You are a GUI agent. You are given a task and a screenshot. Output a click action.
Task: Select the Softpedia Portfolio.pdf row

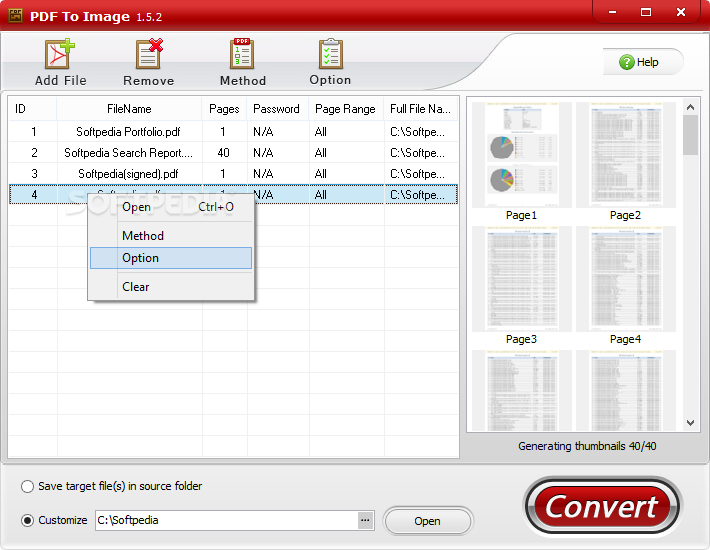tap(233, 132)
